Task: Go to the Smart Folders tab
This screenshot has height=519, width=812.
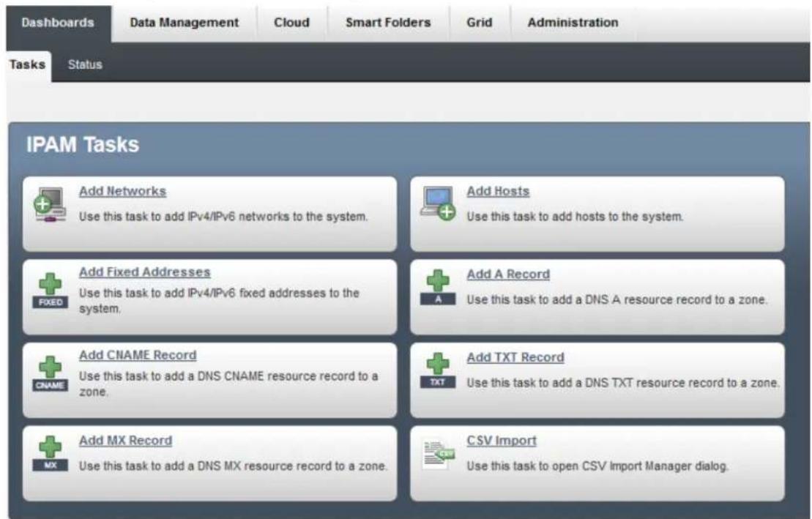Action: (x=388, y=23)
